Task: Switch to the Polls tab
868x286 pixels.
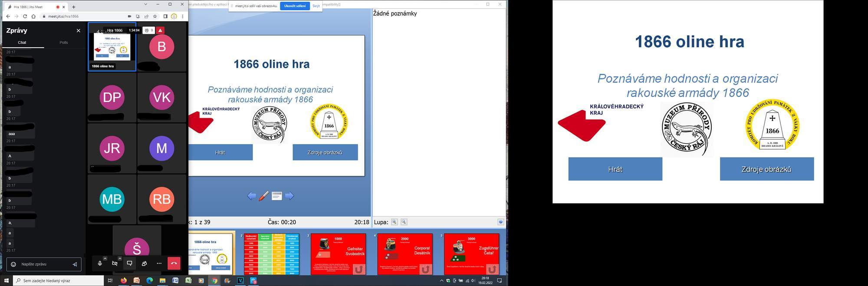Action: point(64,43)
